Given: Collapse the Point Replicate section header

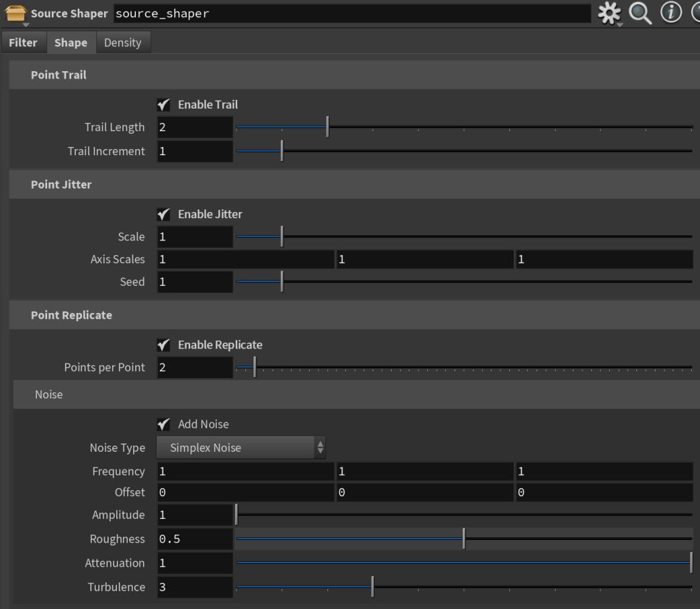Looking at the screenshot, I should [71, 315].
